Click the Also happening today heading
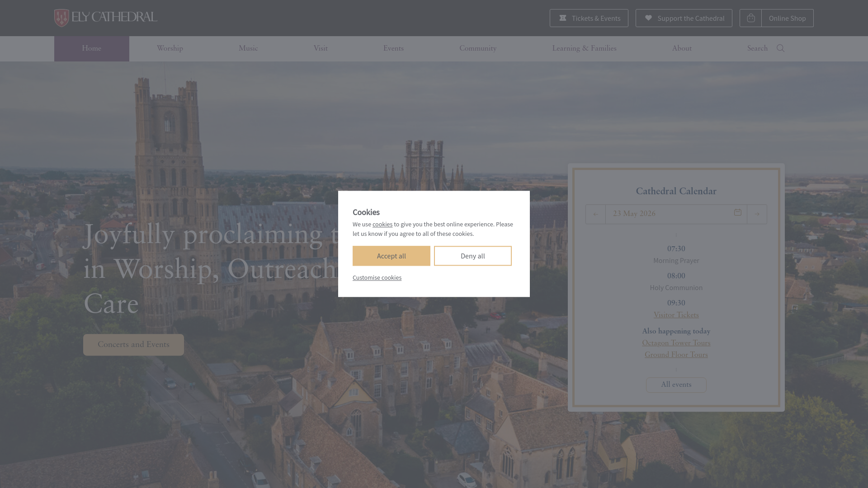 point(676,331)
